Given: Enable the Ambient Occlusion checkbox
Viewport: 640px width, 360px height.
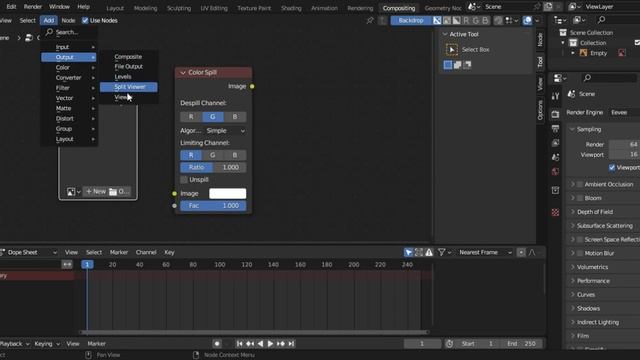Looking at the screenshot, I should (x=580, y=184).
